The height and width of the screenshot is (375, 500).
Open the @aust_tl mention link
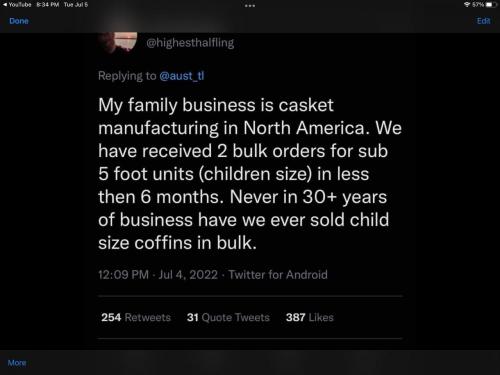pos(182,76)
